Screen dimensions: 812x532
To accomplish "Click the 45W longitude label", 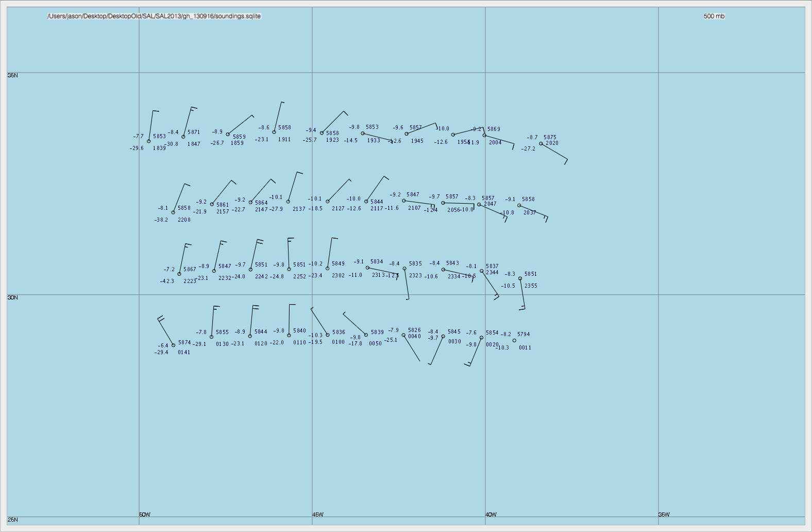I will pos(318,514).
